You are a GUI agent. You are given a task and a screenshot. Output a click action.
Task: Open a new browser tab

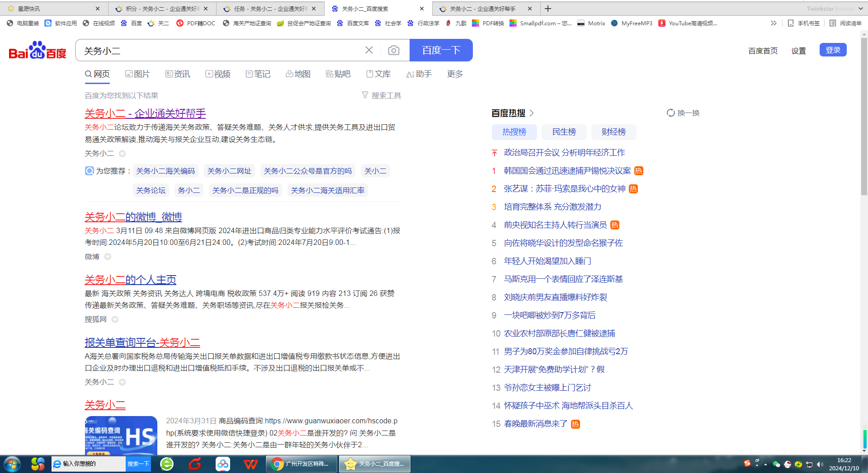pyautogui.click(x=548, y=9)
